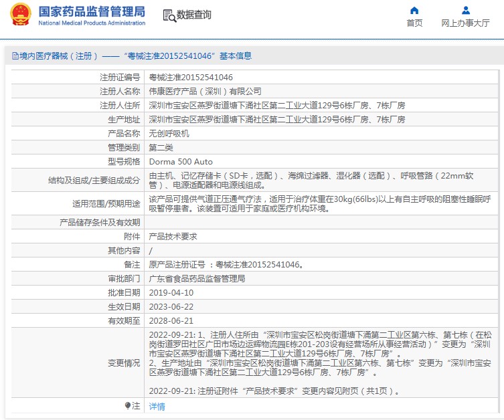Click the 注册人名称 row label

(x=120, y=92)
